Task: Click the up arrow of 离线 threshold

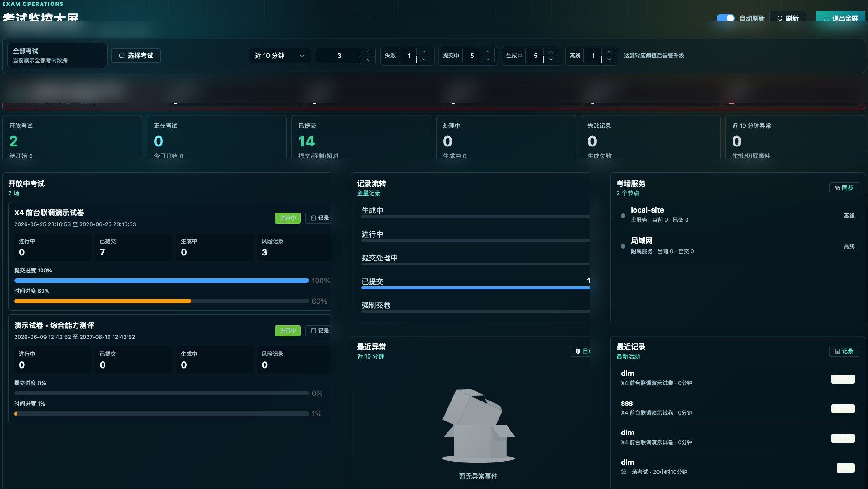Action: tap(609, 52)
